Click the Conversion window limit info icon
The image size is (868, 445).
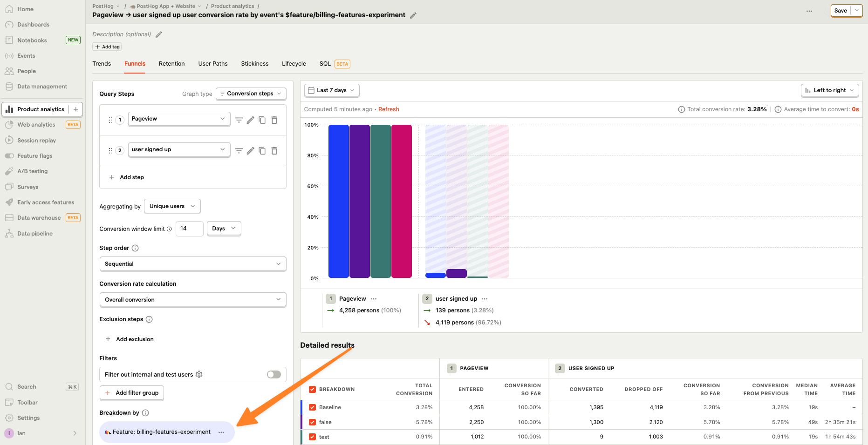point(169,229)
